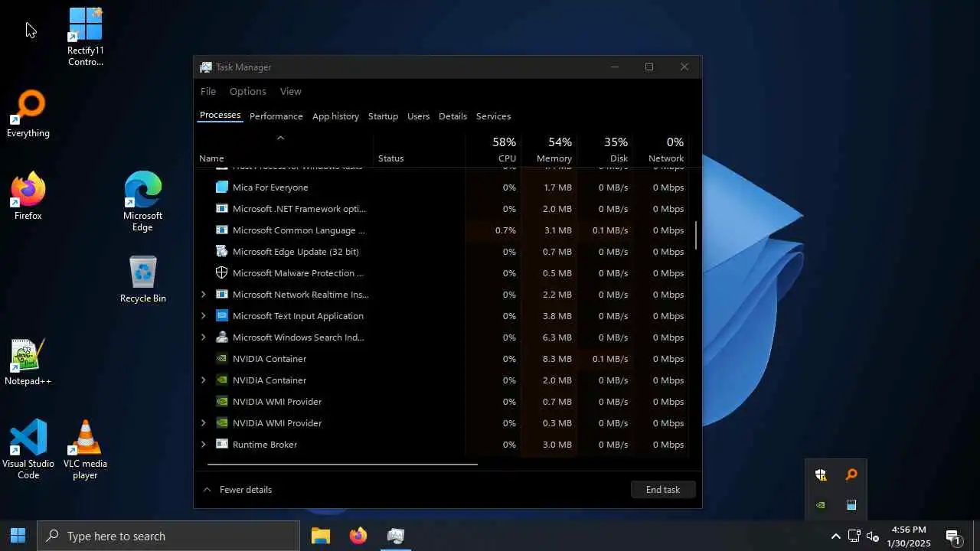
Task: Click the network icon in system tray
Action: [x=854, y=536]
